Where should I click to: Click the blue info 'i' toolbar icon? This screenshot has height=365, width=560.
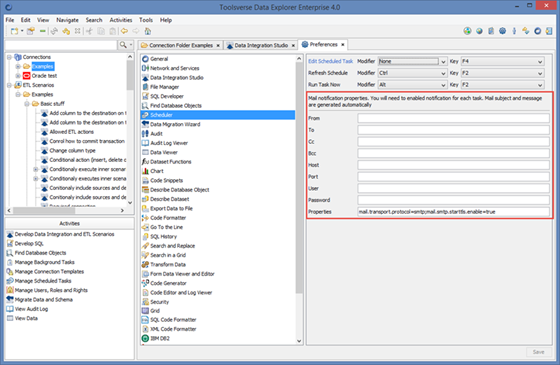coord(514,31)
